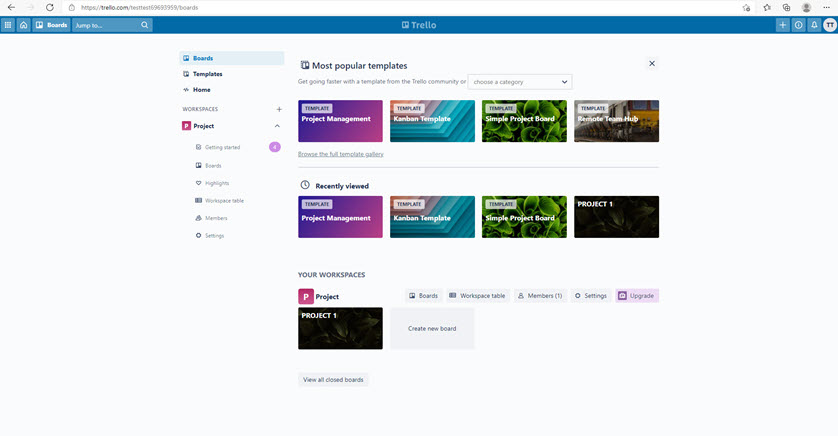Click Create new board tile

[432, 329]
